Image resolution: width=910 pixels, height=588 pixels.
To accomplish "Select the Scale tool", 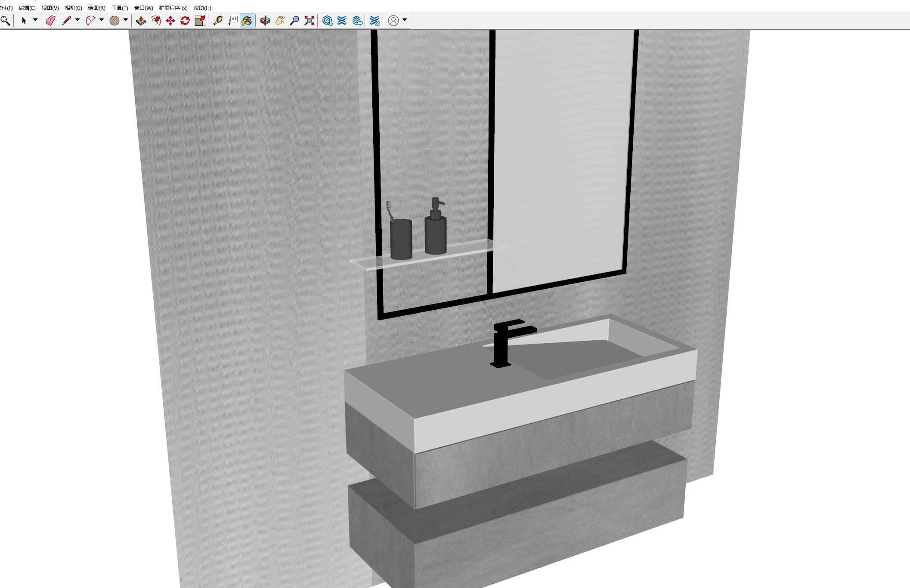I will click(200, 21).
